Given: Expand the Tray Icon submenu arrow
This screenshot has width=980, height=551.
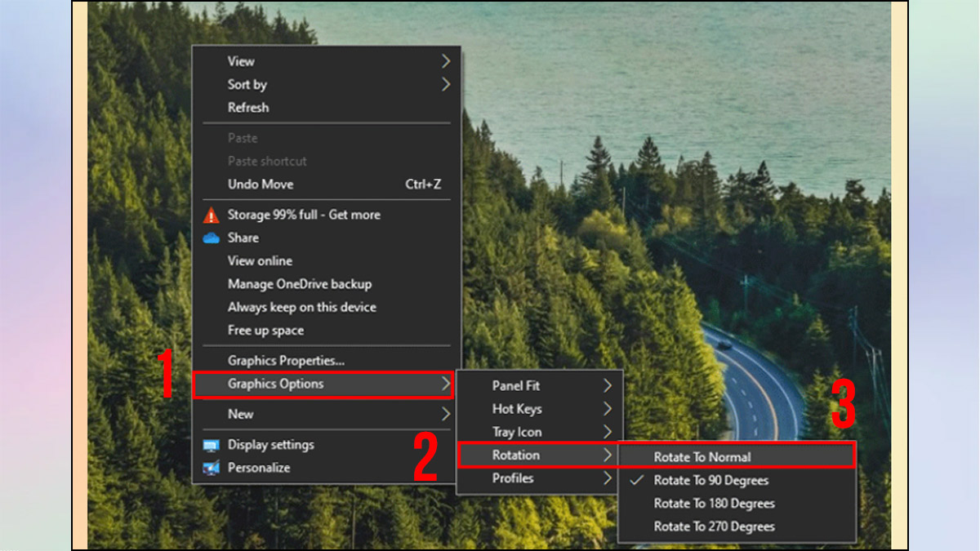Looking at the screenshot, I should (x=608, y=432).
